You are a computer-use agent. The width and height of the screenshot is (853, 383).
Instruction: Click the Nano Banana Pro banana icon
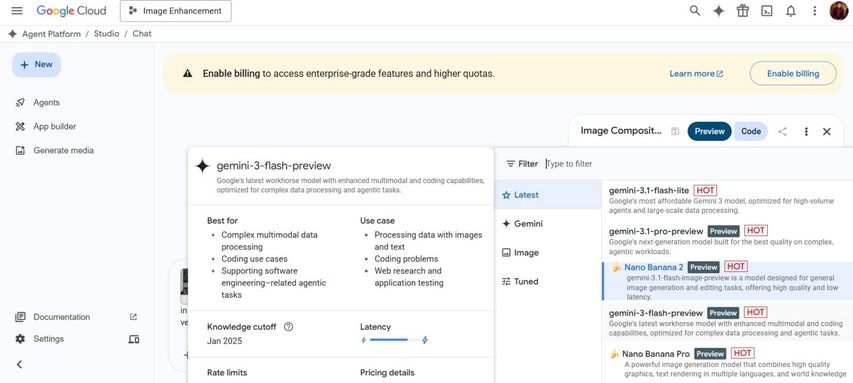pos(614,354)
